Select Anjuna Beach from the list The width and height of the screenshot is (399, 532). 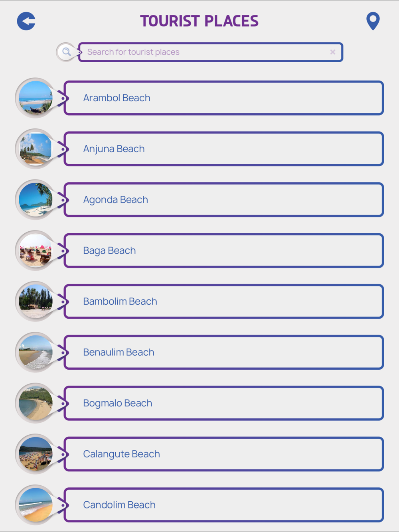pos(224,149)
